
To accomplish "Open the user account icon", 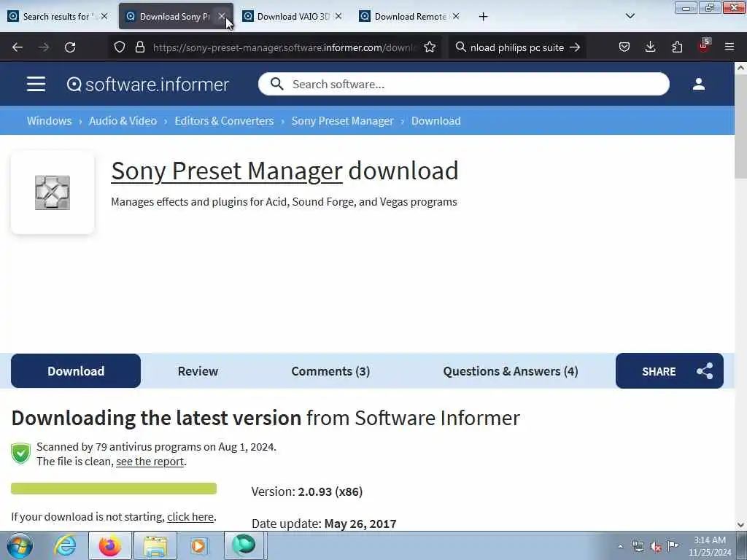I will (698, 85).
